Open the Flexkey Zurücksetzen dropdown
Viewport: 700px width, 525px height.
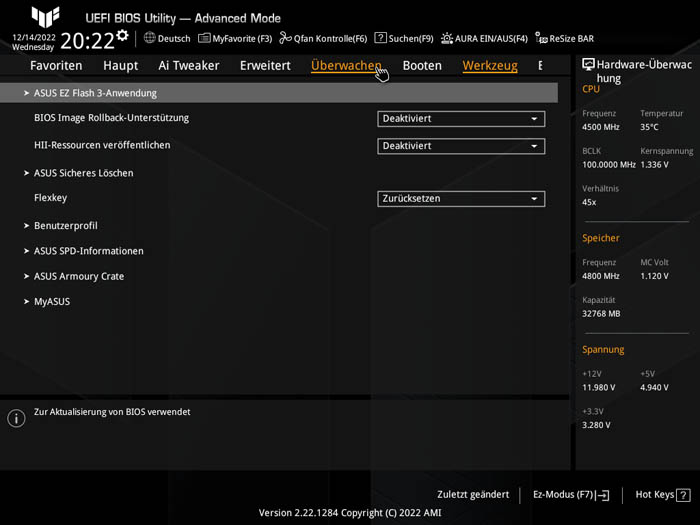click(x=461, y=199)
